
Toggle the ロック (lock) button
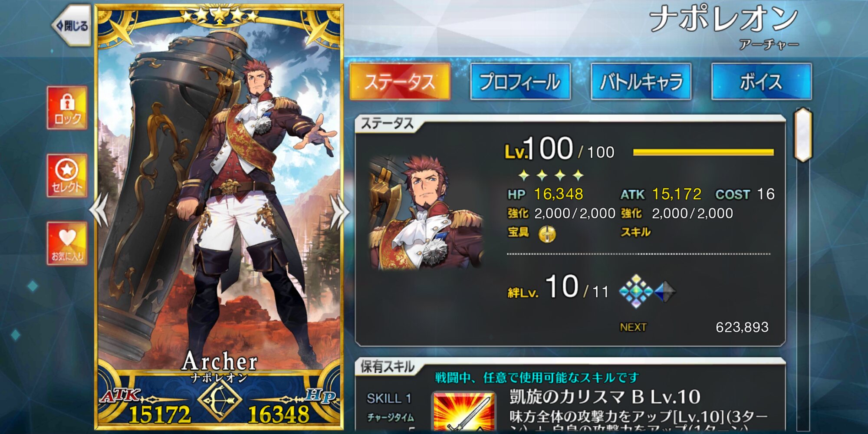click(67, 108)
